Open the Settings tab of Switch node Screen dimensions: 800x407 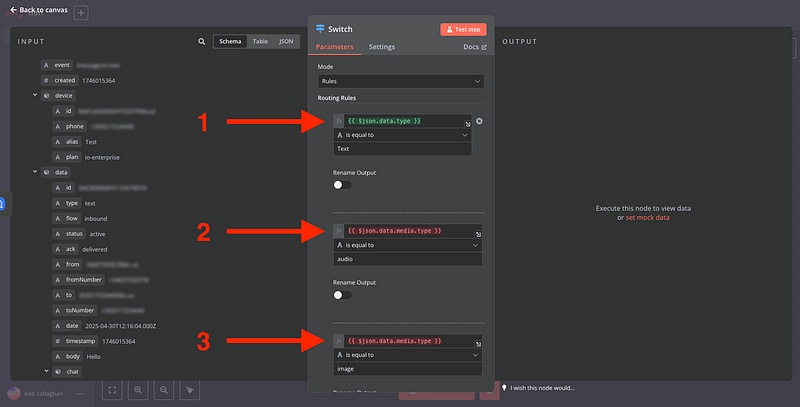[x=381, y=47]
